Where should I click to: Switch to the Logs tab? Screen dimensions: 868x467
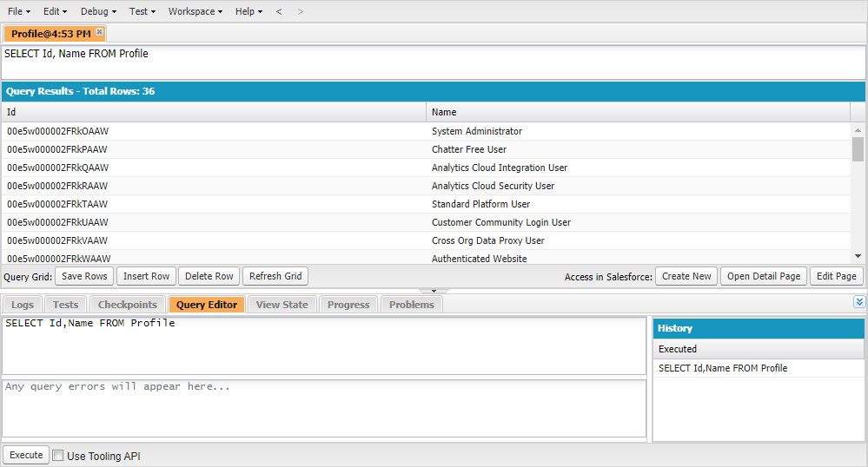(23, 305)
